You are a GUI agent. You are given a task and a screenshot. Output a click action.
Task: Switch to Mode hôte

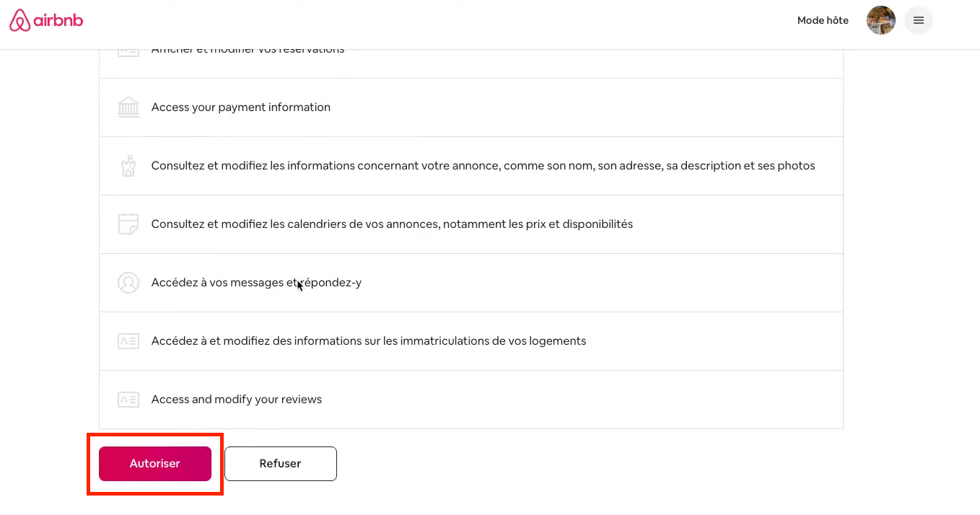[x=823, y=21]
